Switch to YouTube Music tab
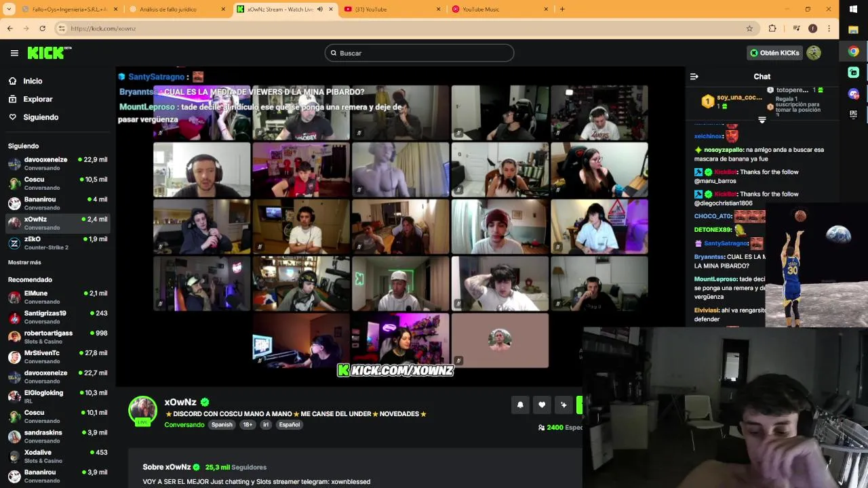 (500, 9)
